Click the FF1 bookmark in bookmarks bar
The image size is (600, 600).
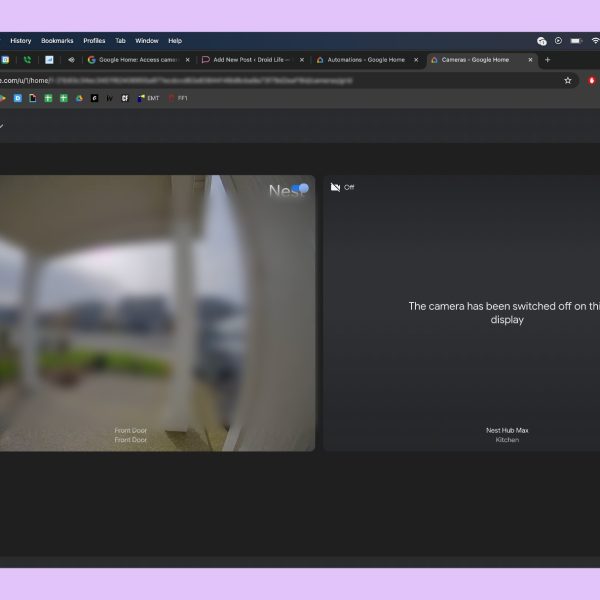[x=182, y=98]
